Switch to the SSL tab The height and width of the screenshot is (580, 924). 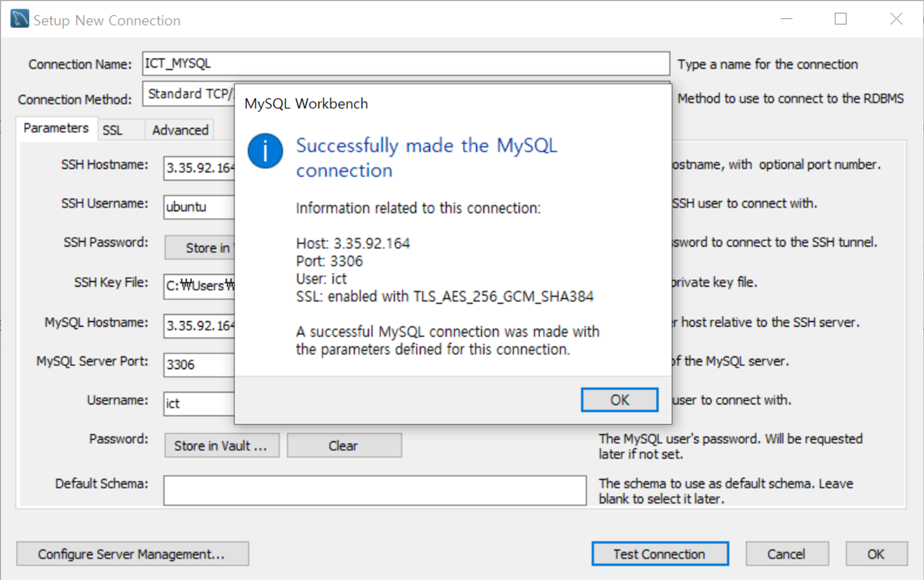click(113, 130)
